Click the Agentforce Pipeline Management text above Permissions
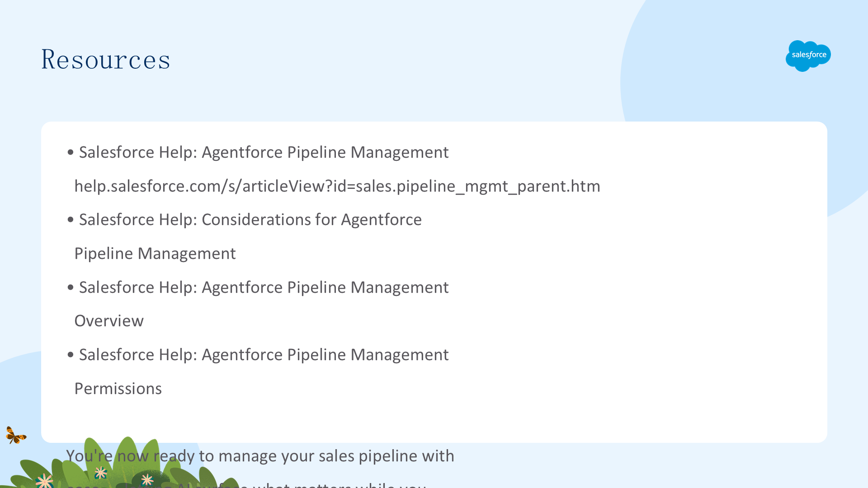 (264, 355)
